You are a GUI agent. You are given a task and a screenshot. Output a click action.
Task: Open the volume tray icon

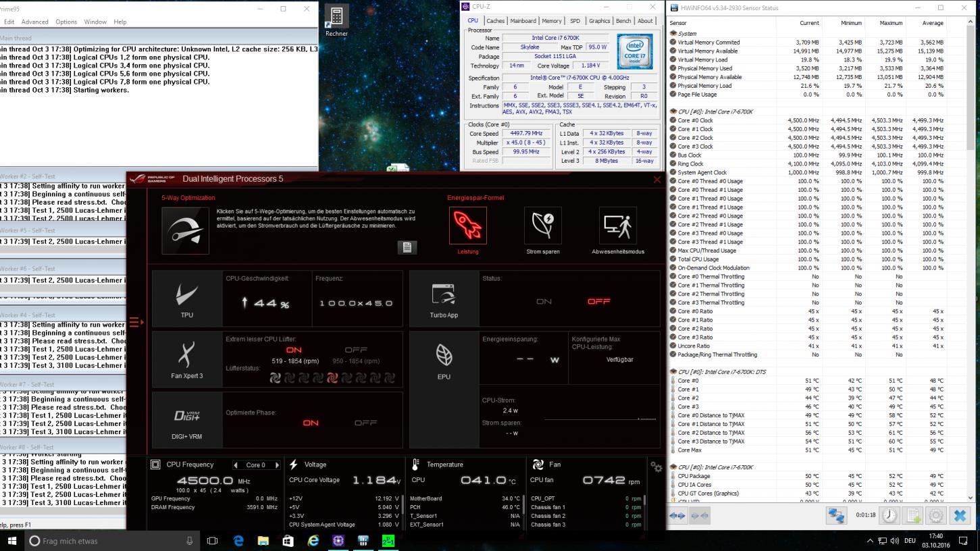pyautogui.click(x=894, y=541)
